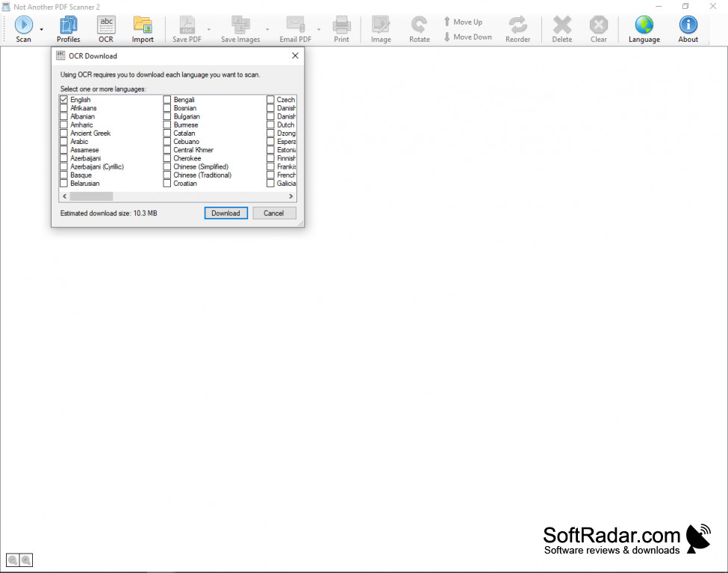Click the Rotate toolbar icon
The image size is (728, 573).
click(419, 29)
